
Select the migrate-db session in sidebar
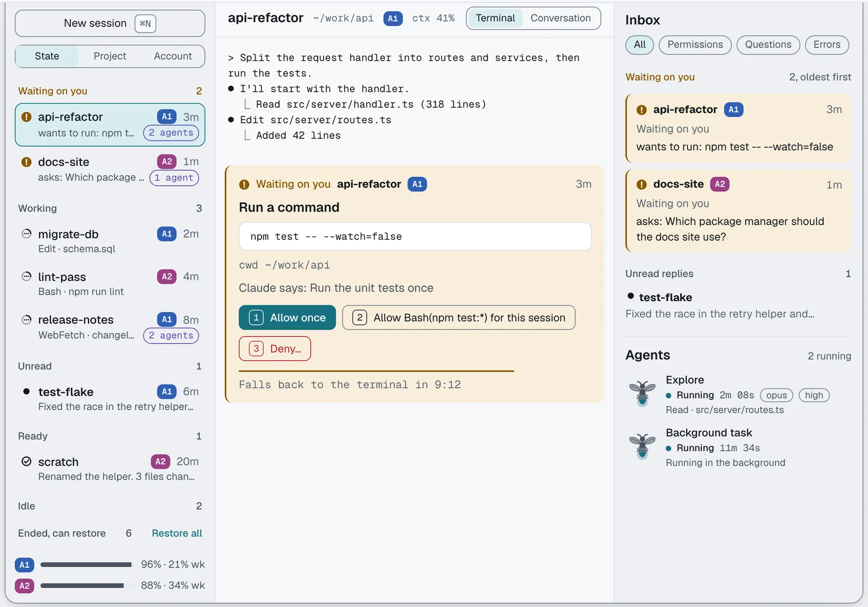pyautogui.click(x=110, y=241)
